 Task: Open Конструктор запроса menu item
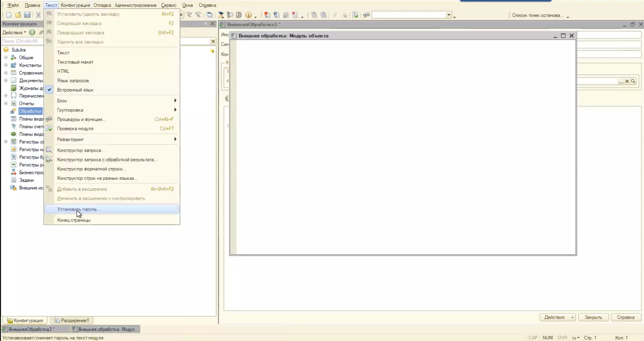pyautogui.click(x=112, y=150)
